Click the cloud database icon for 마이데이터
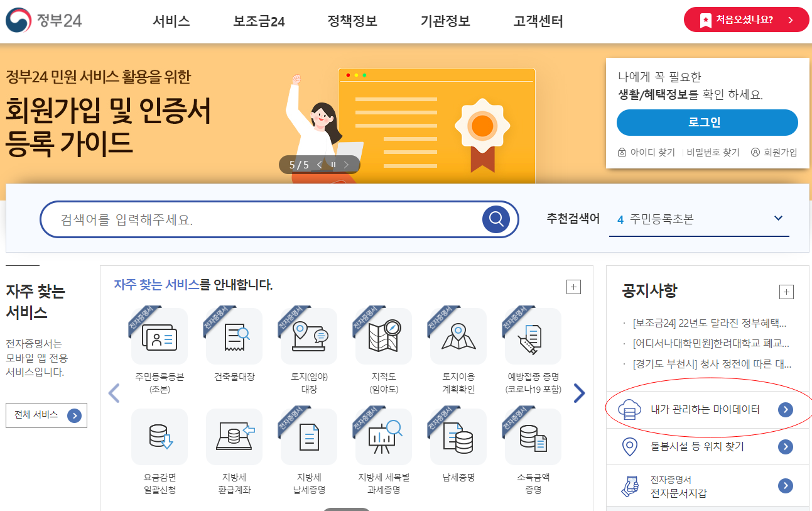812x511 pixels. point(630,410)
